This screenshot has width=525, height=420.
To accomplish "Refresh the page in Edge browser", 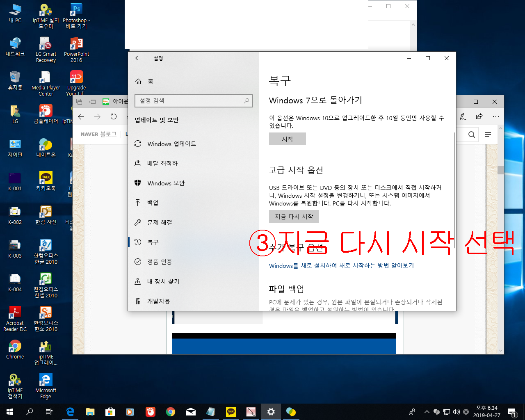I will [114, 117].
